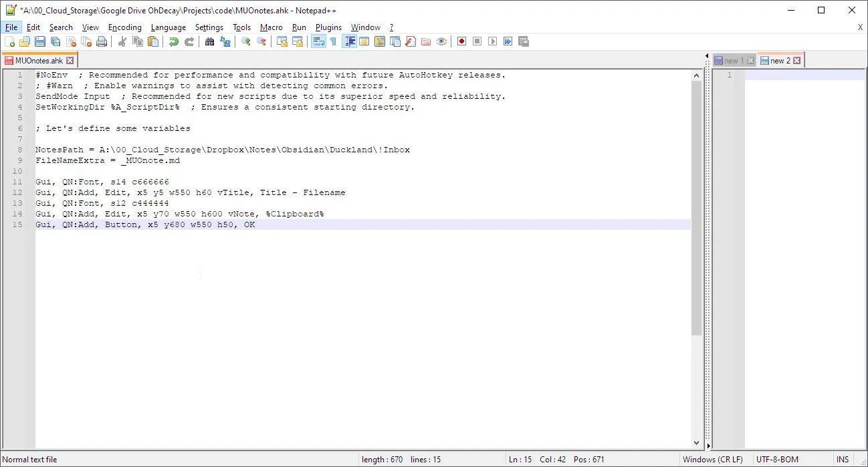868x467 pixels.
Task: Zoom in using the magnifier icon
Action: pyautogui.click(x=245, y=41)
